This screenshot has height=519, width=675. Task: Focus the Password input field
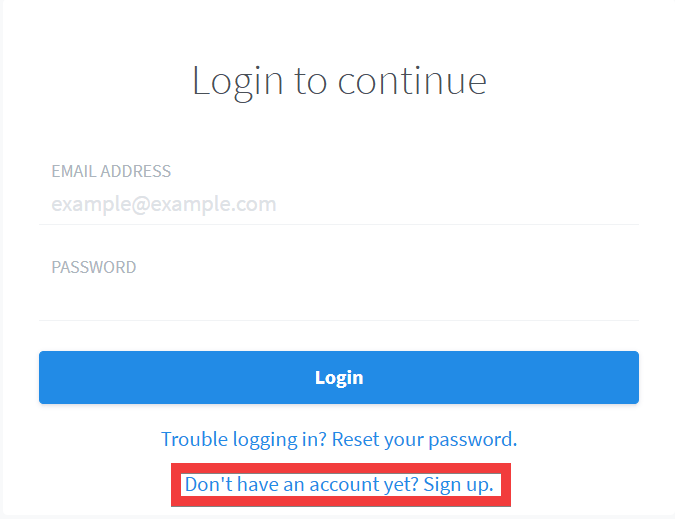(x=338, y=299)
